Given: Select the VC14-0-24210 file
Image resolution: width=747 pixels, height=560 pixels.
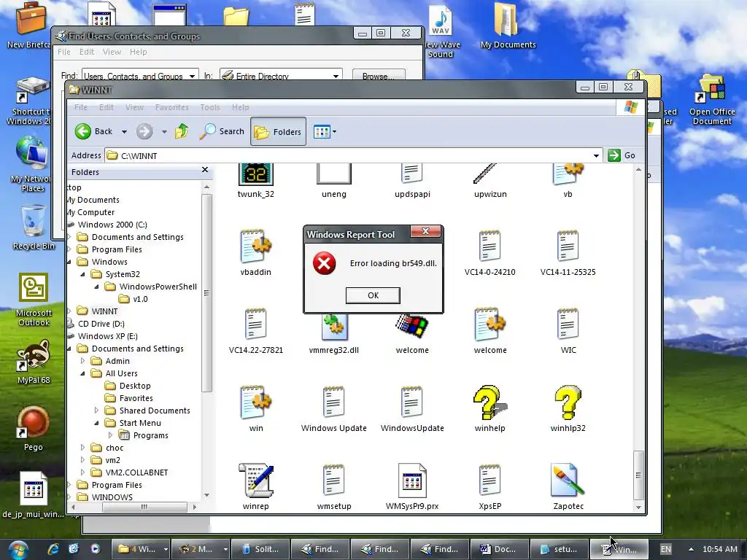Looking at the screenshot, I should click(x=489, y=252).
